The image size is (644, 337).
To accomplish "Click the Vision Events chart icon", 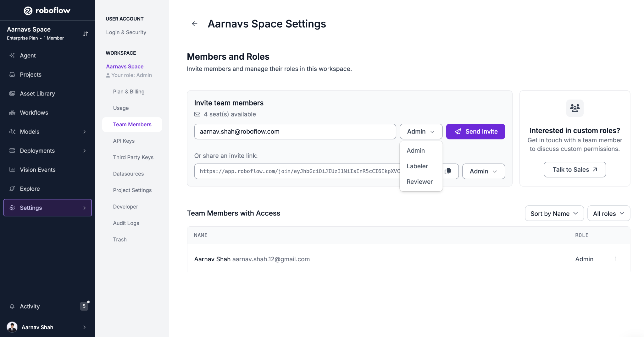I will tap(12, 170).
